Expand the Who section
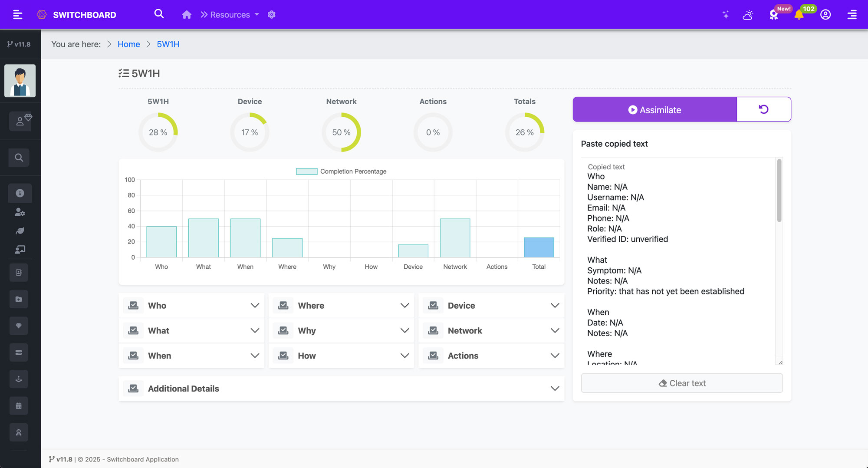 point(191,306)
